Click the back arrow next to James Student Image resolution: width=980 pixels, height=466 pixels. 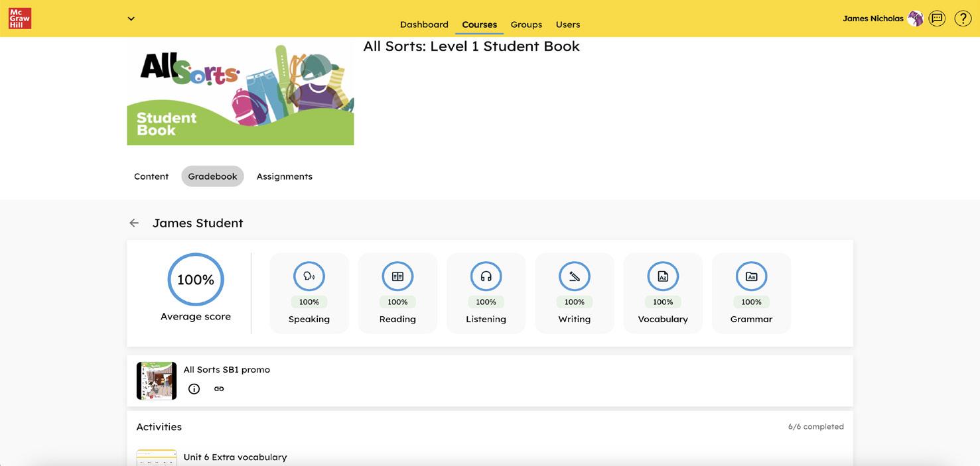(x=134, y=223)
